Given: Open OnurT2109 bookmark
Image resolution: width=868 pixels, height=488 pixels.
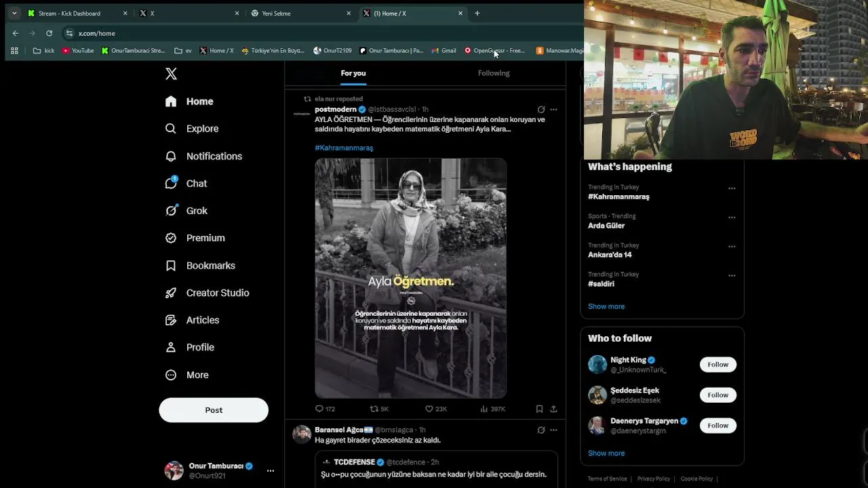Looking at the screenshot, I should [x=332, y=50].
